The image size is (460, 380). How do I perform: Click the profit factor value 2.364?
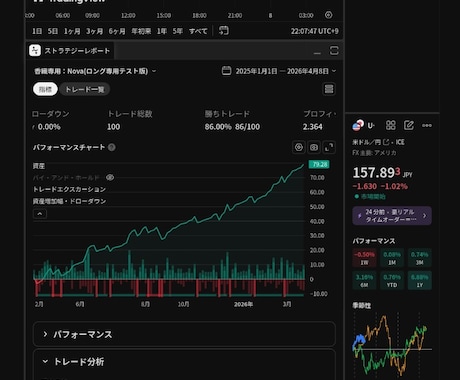click(313, 127)
